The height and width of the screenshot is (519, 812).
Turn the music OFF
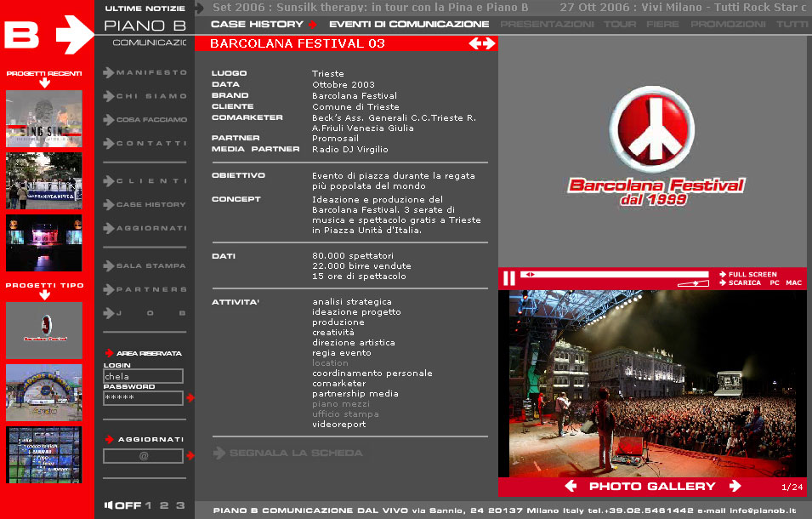pyautogui.click(x=128, y=505)
